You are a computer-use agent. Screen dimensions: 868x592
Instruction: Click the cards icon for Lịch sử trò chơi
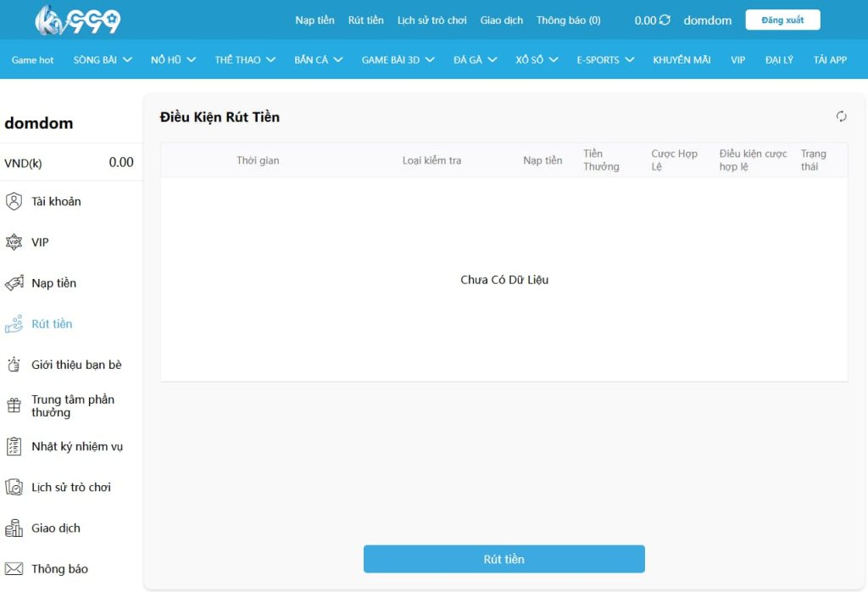(14, 488)
